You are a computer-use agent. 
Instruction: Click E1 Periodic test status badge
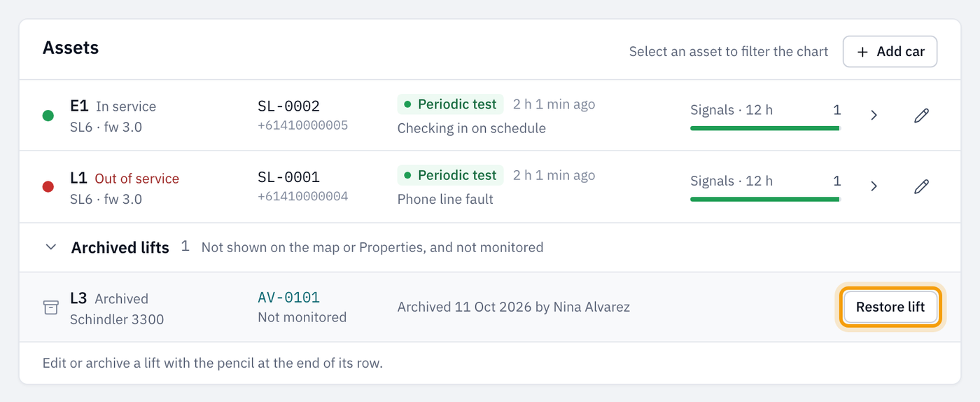tap(450, 104)
